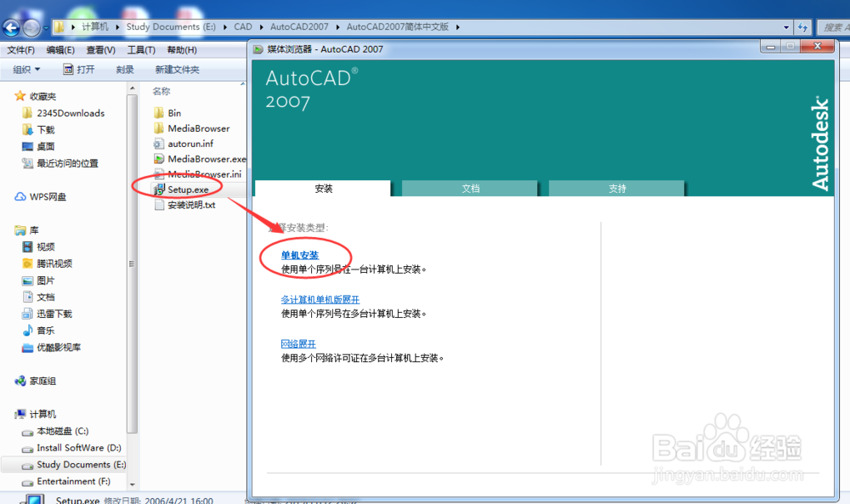Select 计算机 node in navigation pane
This screenshot has height=504, width=850.
coord(42,414)
